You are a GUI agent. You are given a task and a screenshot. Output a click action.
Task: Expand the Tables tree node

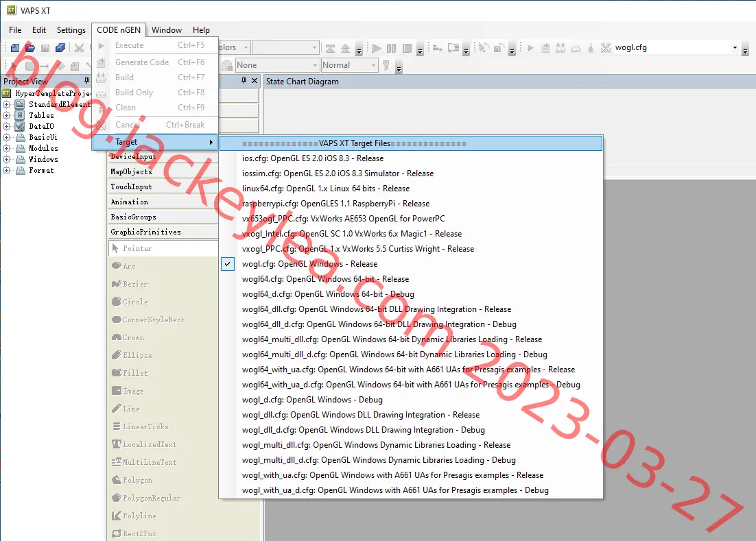pos(6,116)
